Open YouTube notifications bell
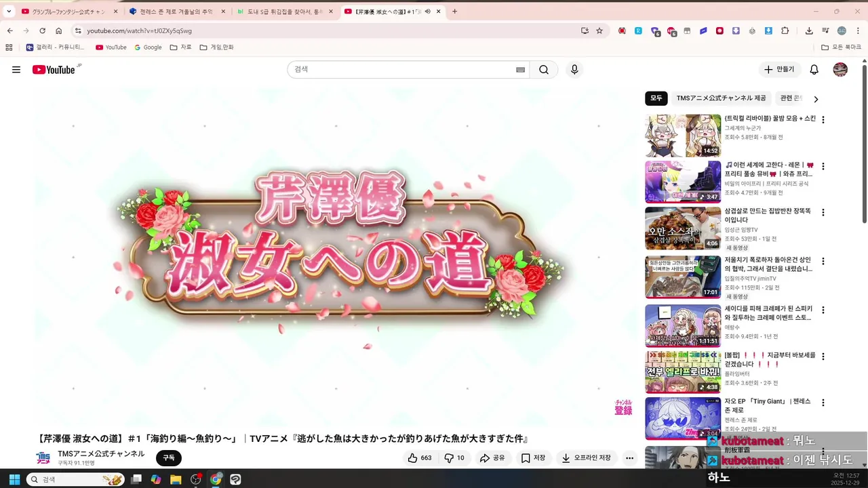 814,70
